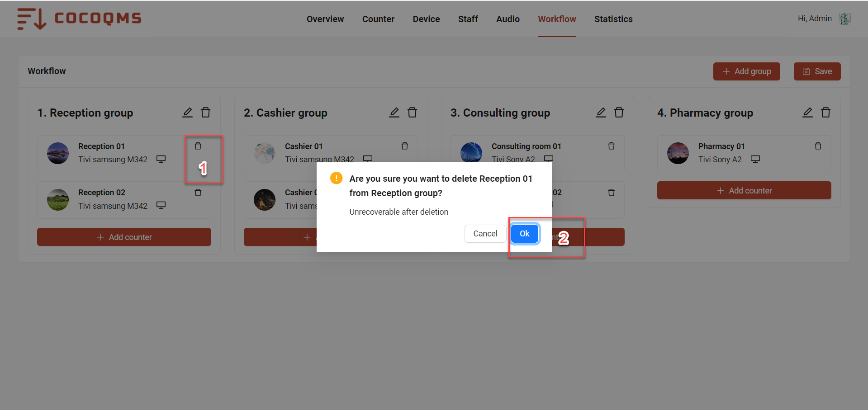Image resolution: width=868 pixels, height=410 pixels.
Task: Edit the Cashier group with pencil icon
Action: 394,113
